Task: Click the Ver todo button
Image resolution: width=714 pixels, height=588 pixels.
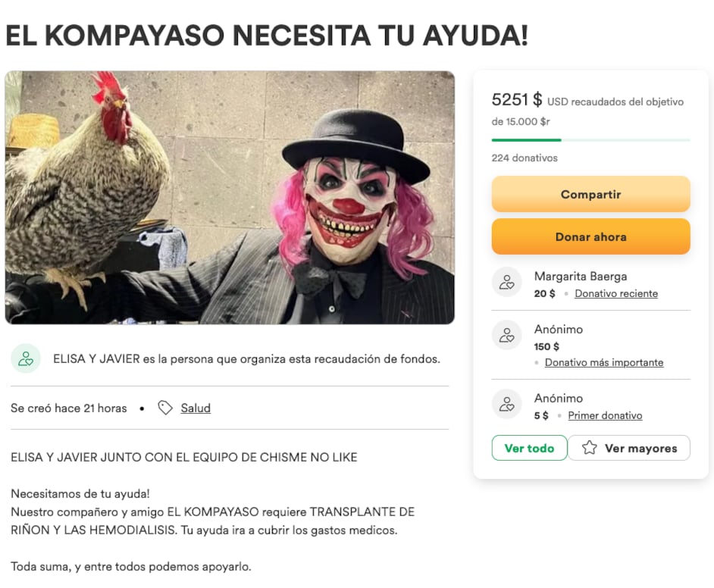Action: point(529,448)
